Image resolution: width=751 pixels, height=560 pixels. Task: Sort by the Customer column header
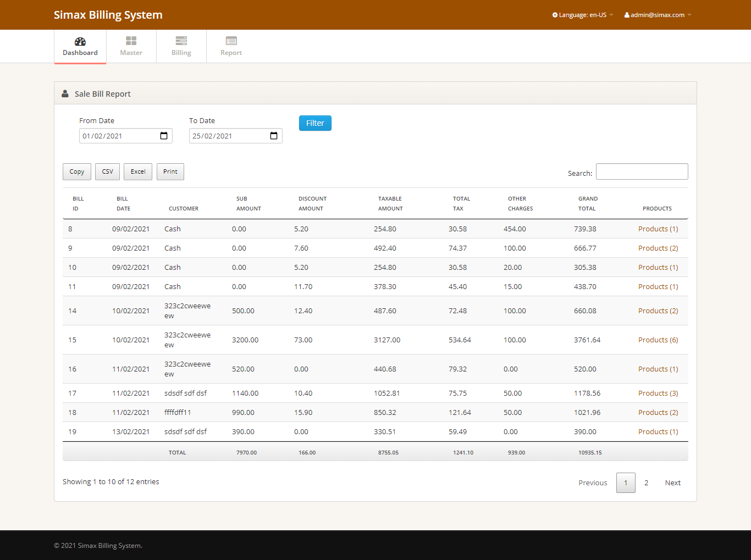[x=184, y=208]
